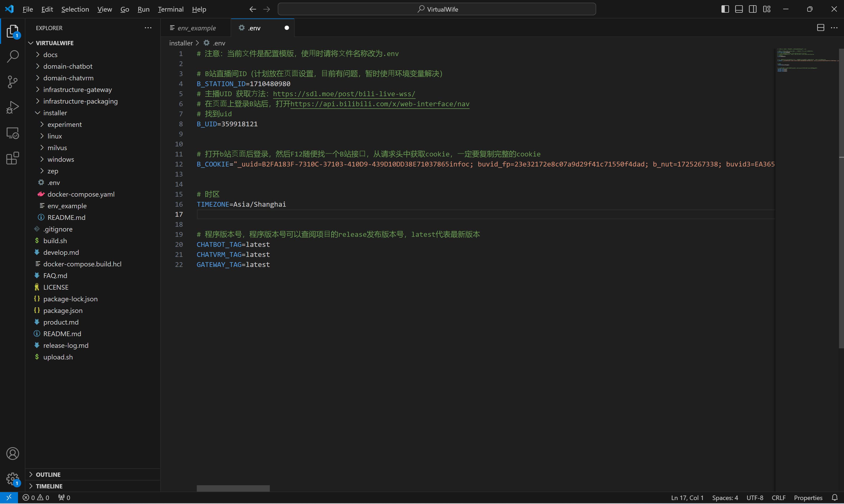Open Run and Debug view icon

13,107
